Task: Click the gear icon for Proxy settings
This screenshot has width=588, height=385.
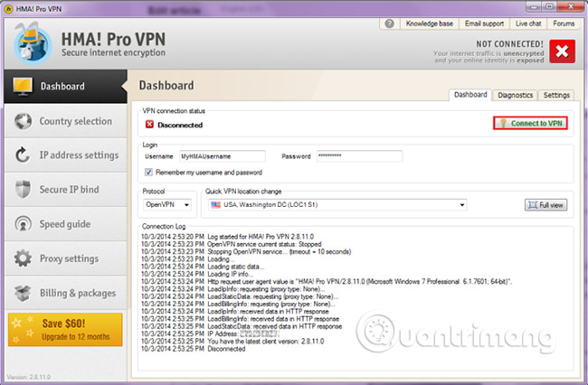Action: [23, 258]
